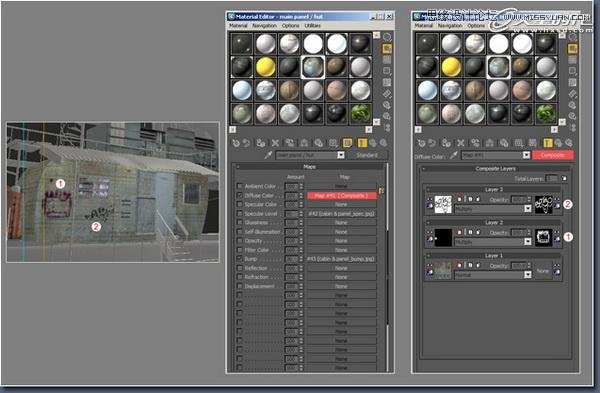Click None mask button in Layer 1

point(543,271)
